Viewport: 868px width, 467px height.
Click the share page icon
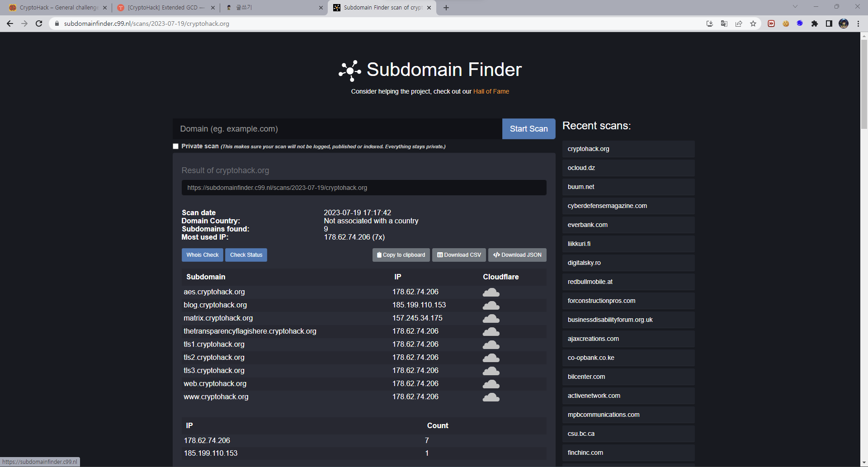point(739,24)
